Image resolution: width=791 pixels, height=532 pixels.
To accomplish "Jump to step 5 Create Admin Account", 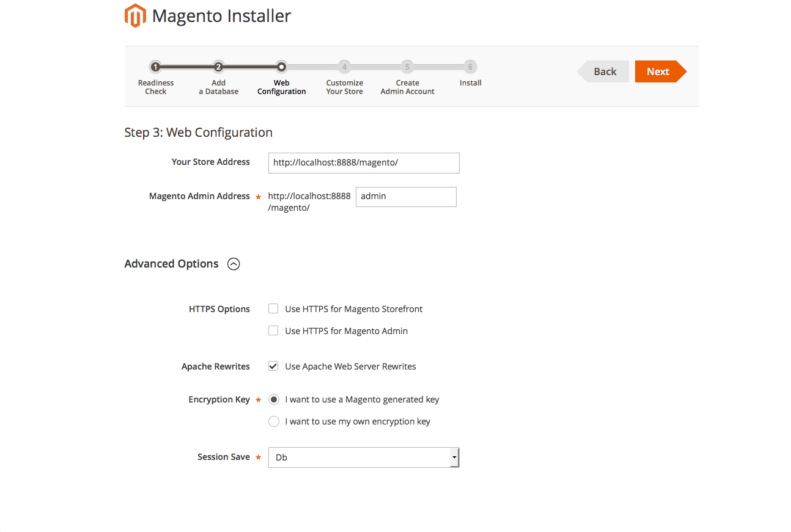I will (407, 67).
